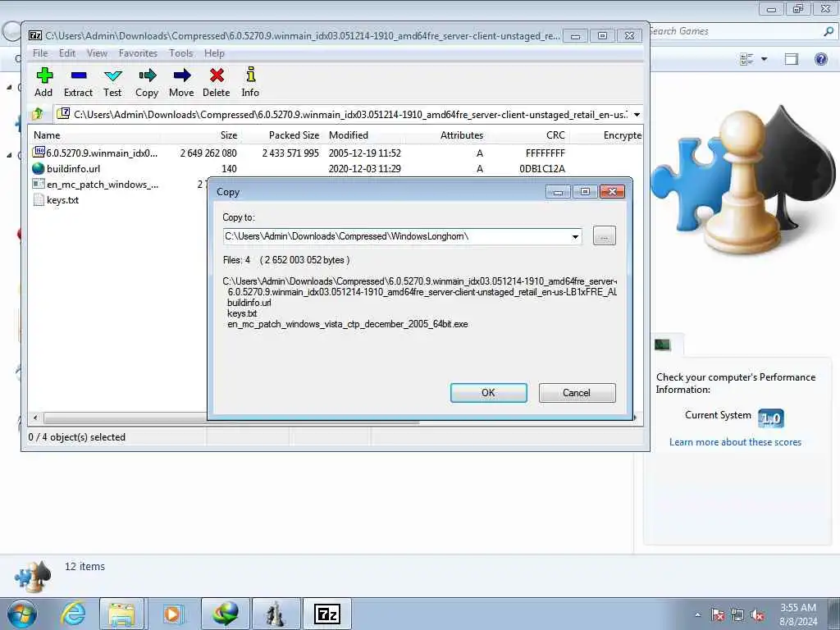Expand the Copy to path dropdown
The width and height of the screenshot is (840, 630).
(x=575, y=236)
